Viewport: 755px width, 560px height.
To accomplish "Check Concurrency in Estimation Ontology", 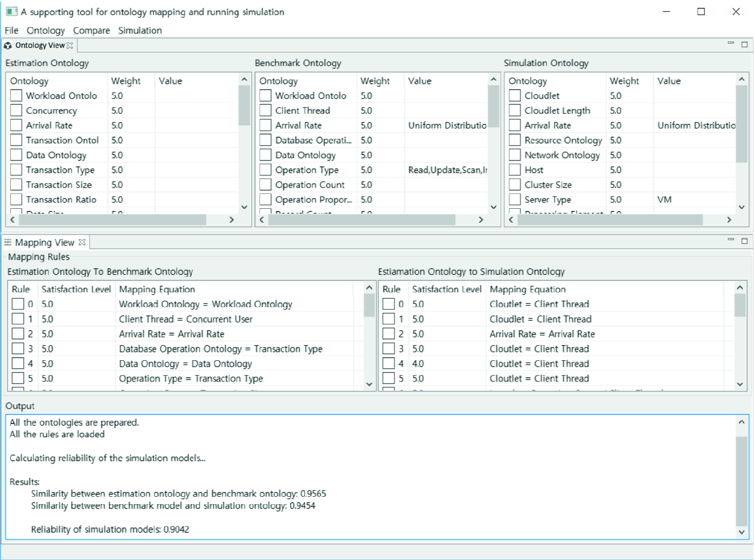I will [16, 110].
